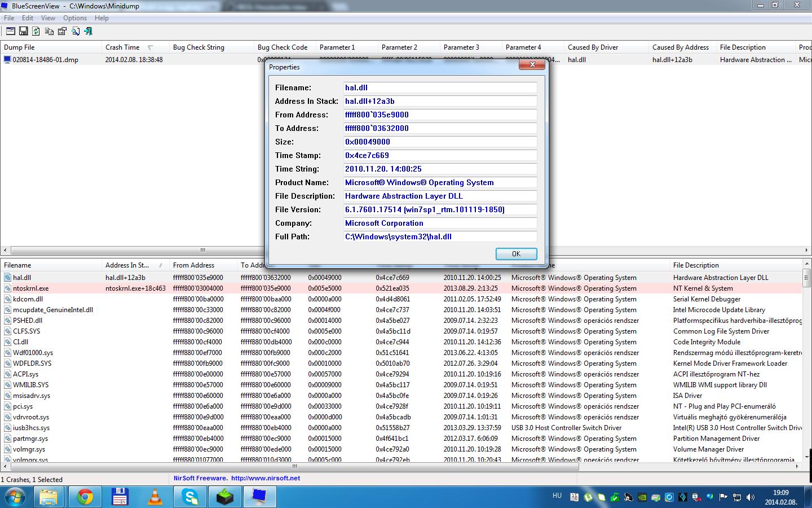Close the Properties dialog with X
The image size is (812, 508).
click(x=532, y=65)
